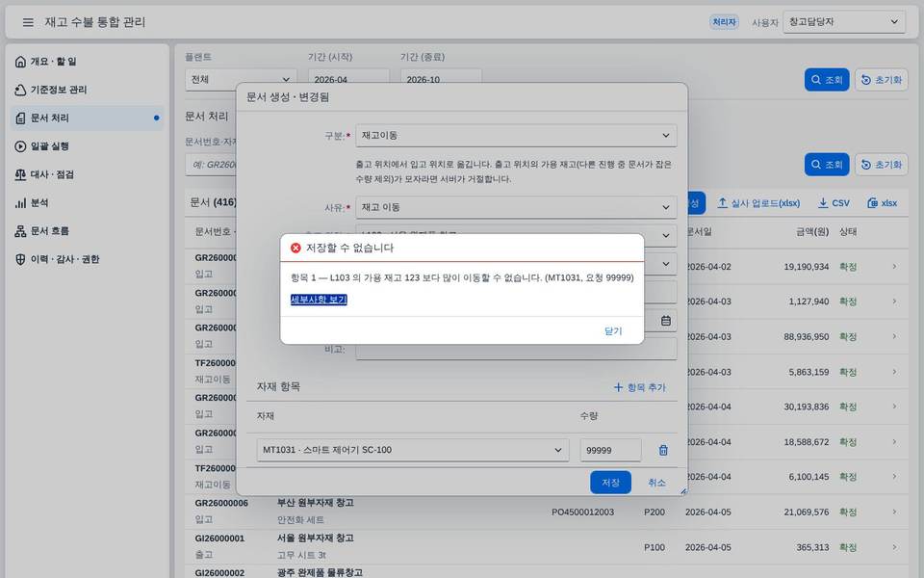Click the bar chart icon beside 분석
Image resolution: width=924 pixels, height=578 pixels.
pos(20,203)
